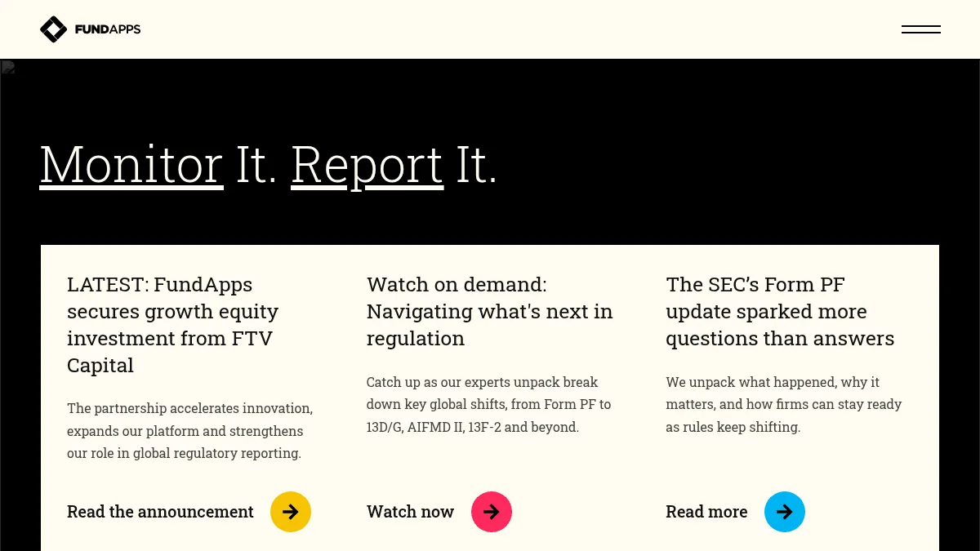This screenshot has width=980, height=551.
Task: Click the We unpack what happened paragraph
Action: click(x=783, y=404)
